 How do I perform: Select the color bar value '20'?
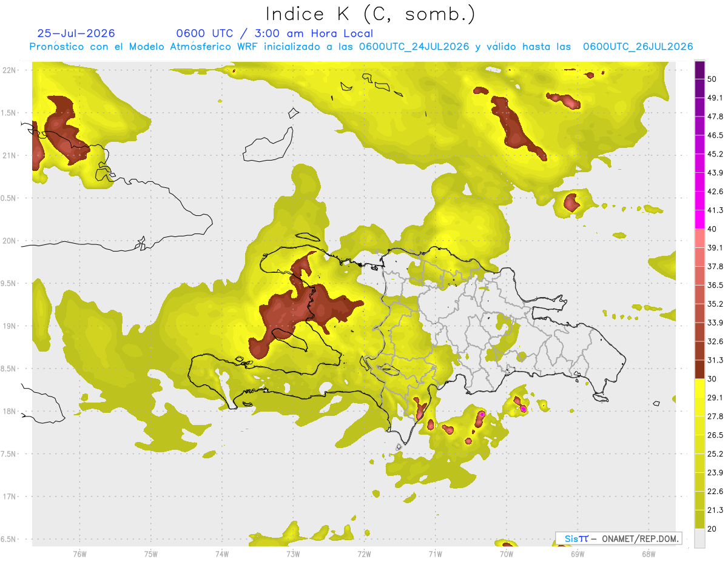point(712,529)
